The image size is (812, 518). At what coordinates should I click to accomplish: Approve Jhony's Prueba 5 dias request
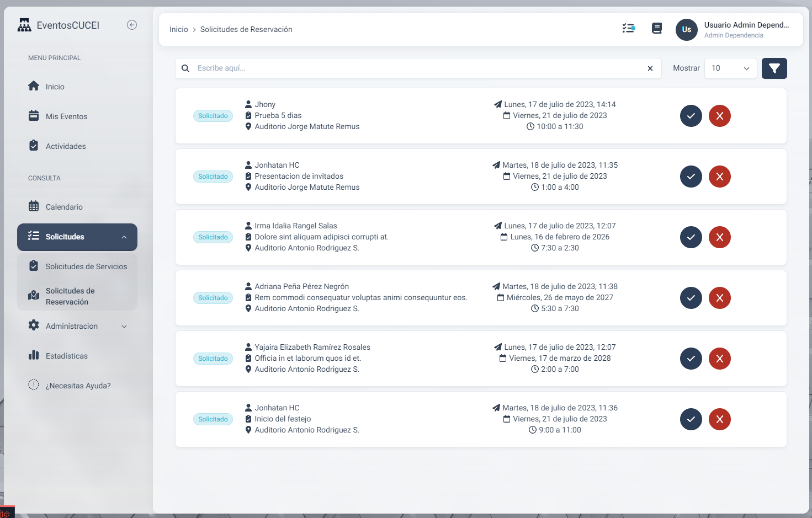click(691, 116)
